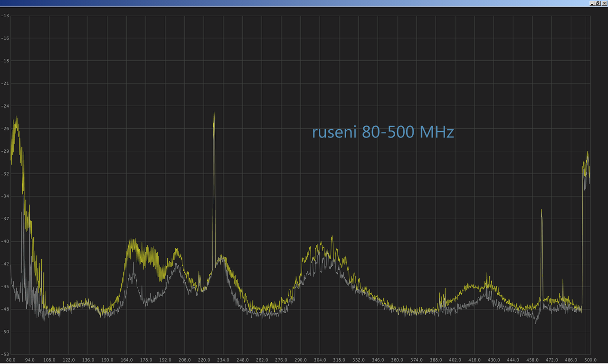
Task: Restore down the spectrum window
Action: [598, 3]
